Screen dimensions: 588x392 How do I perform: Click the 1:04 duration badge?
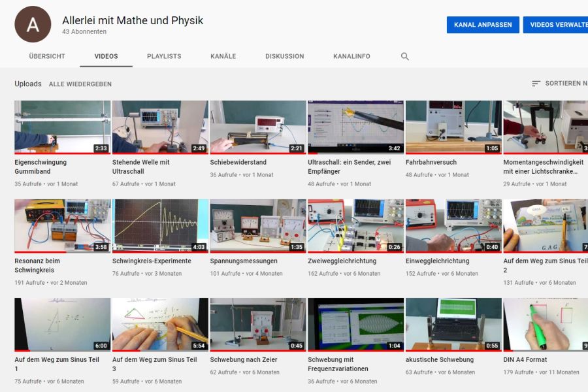[394, 346]
